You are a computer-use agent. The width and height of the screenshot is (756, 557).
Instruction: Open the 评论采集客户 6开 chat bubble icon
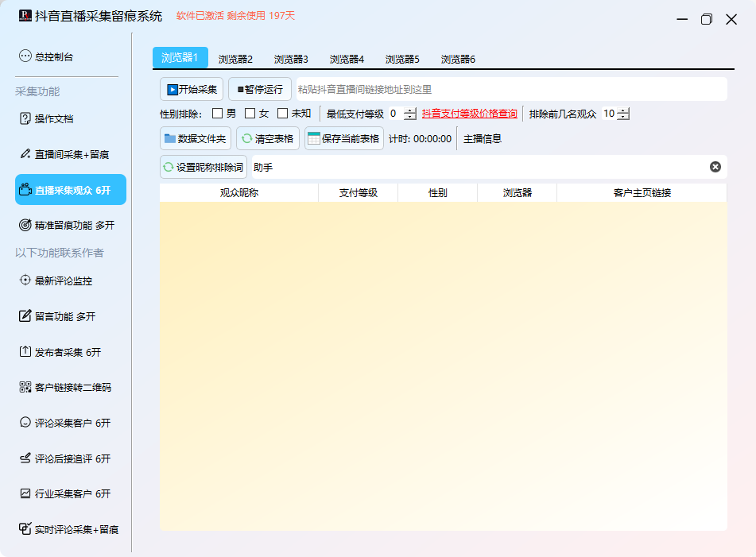point(25,423)
